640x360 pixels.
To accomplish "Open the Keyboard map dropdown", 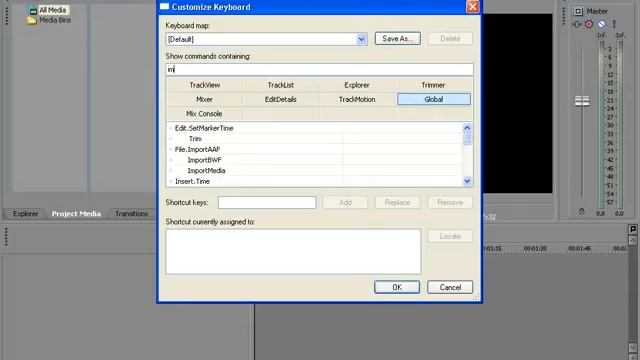I will point(361,39).
